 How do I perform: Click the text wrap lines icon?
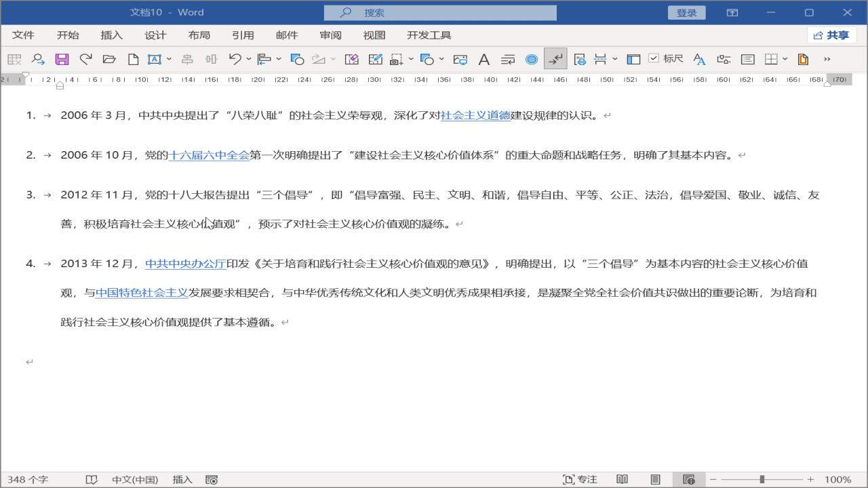click(x=507, y=59)
